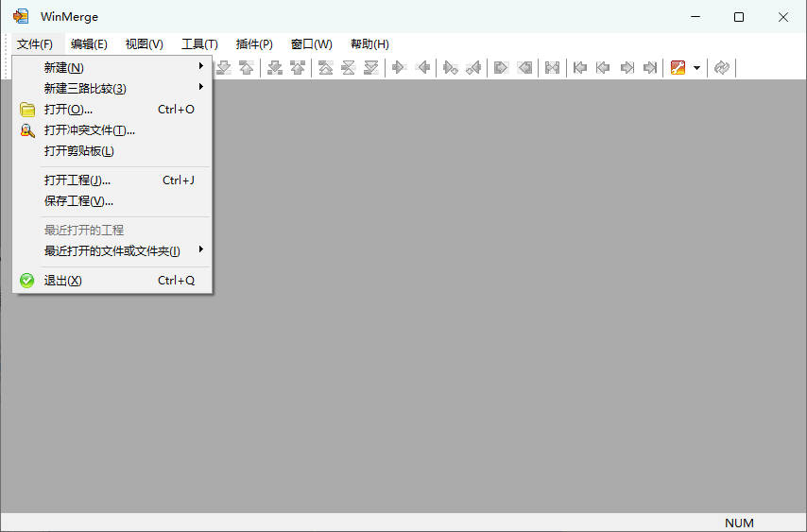Viewport: 807px width, 532px height.
Task: Click the Previous Conflict toolbar icon
Action: [298, 67]
